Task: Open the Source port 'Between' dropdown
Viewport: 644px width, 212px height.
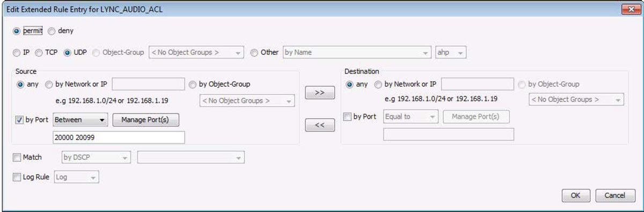Action: pyautogui.click(x=80, y=120)
